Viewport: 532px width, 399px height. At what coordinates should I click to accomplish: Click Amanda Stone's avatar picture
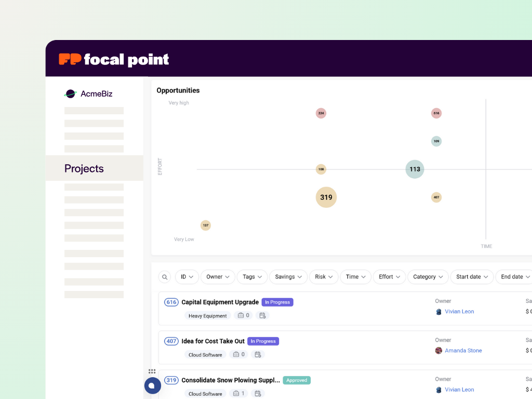pos(438,351)
